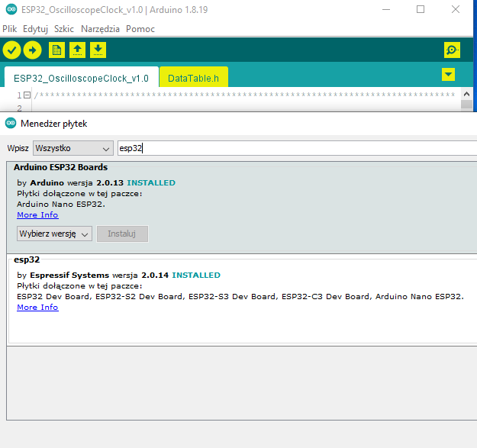
Task: Click the Espressif Systems author text
Action: (x=69, y=276)
